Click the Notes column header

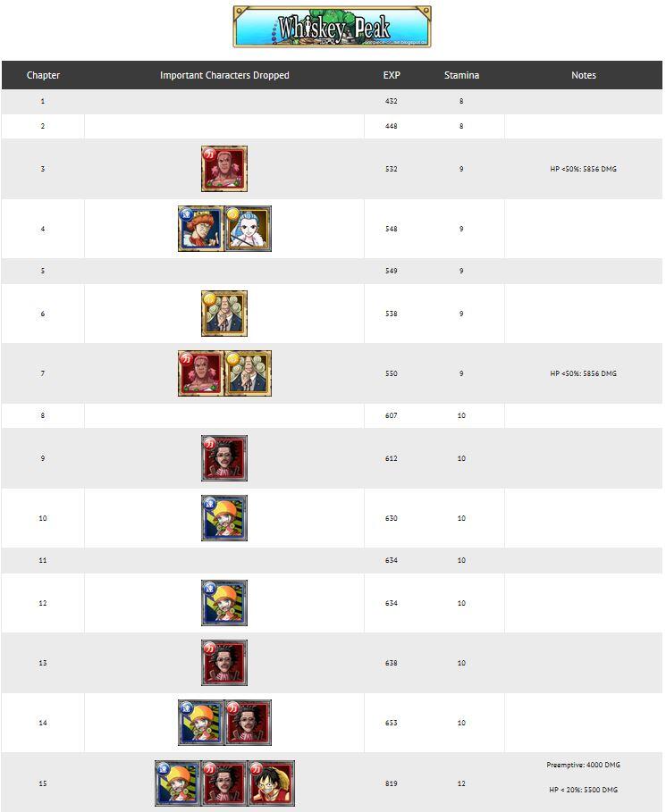584,75
